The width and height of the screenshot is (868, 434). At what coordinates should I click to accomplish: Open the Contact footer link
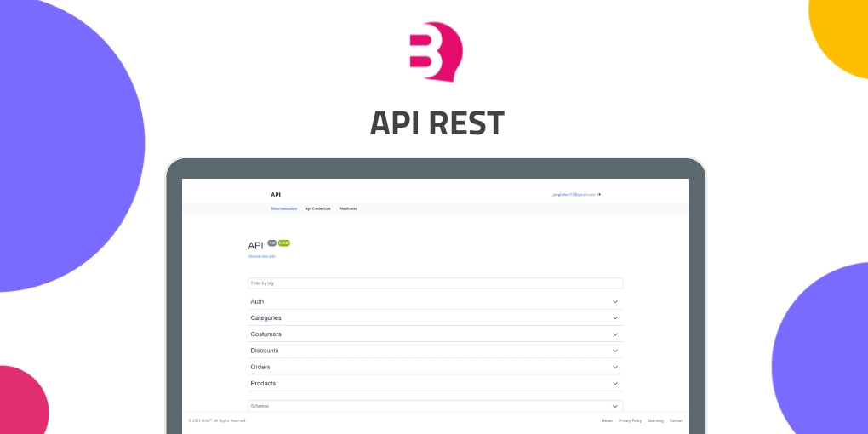[x=677, y=420]
